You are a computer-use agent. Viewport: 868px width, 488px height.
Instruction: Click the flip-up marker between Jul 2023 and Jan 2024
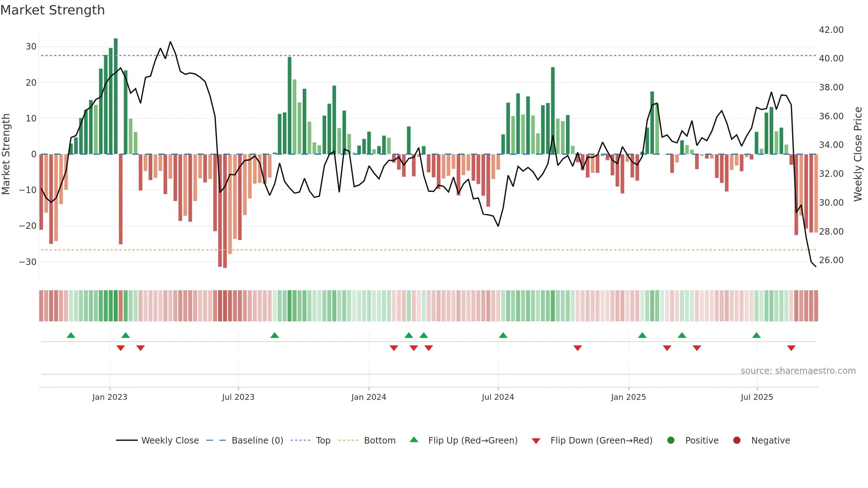275,335
